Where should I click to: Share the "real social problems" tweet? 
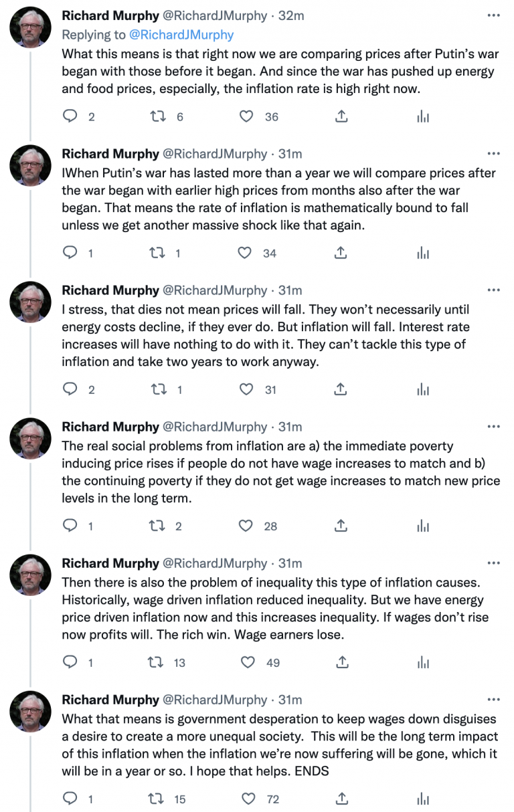click(x=341, y=526)
